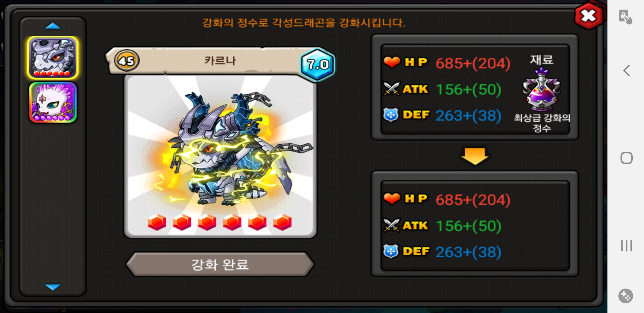644x313 pixels.
Task: Click the DEF shield icon in lower panel
Action: click(391, 251)
